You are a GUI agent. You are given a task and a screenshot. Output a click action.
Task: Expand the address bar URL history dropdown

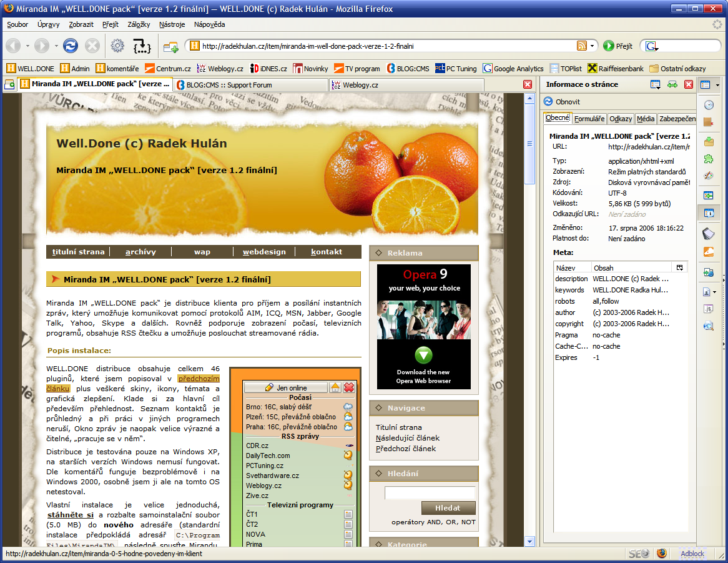point(593,46)
